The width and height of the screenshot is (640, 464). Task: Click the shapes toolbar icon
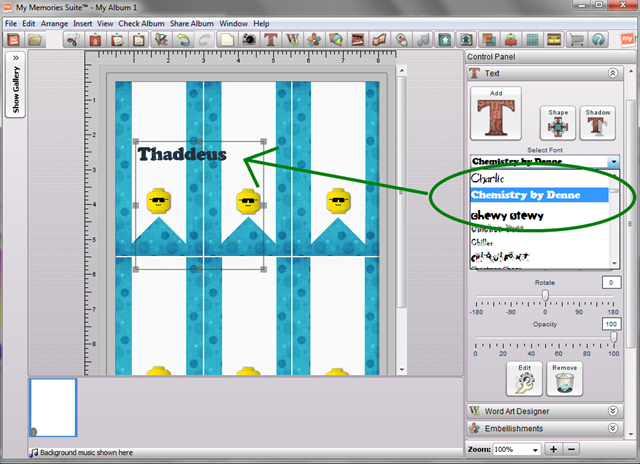pos(336,40)
